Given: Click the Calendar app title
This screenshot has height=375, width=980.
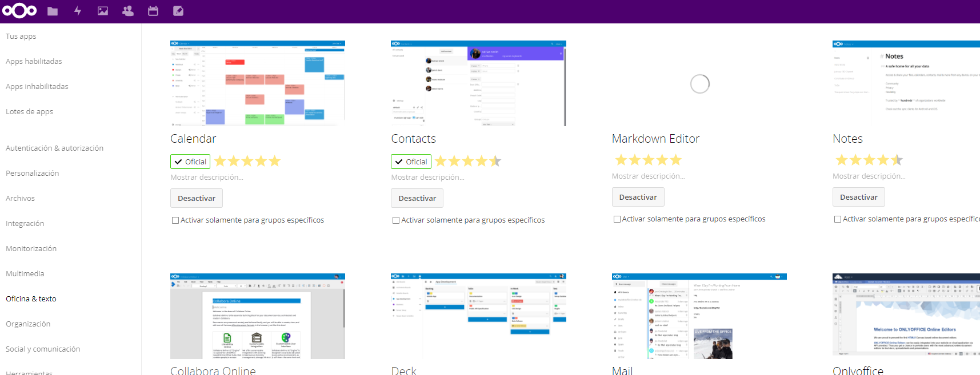Looking at the screenshot, I should [193, 139].
